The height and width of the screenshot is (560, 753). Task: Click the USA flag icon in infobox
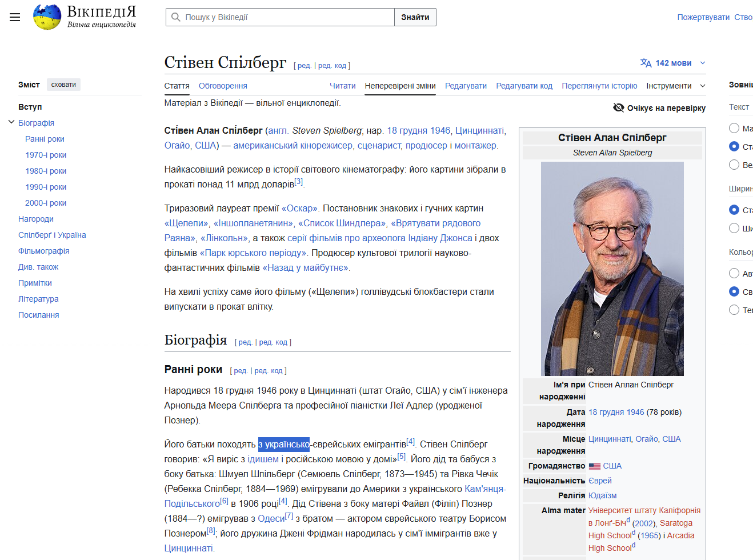(x=595, y=466)
